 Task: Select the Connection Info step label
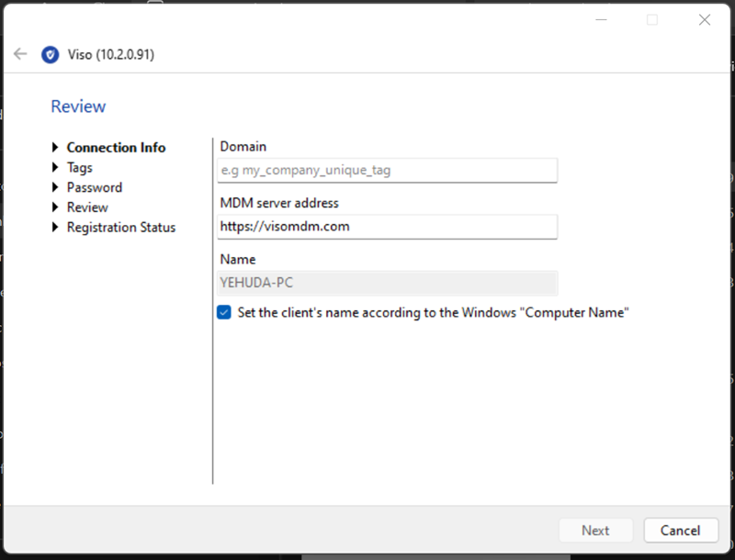click(x=116, y=148)
